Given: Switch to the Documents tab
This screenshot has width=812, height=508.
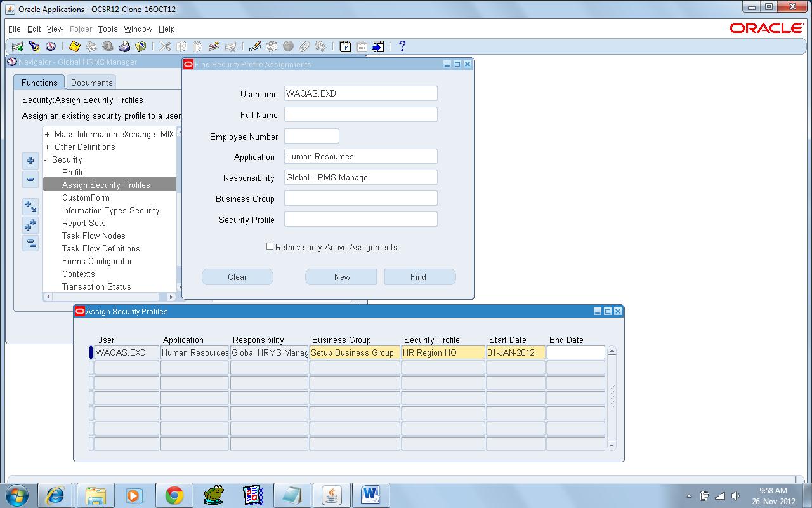Looking at the screenshot, I should [91, 82].
